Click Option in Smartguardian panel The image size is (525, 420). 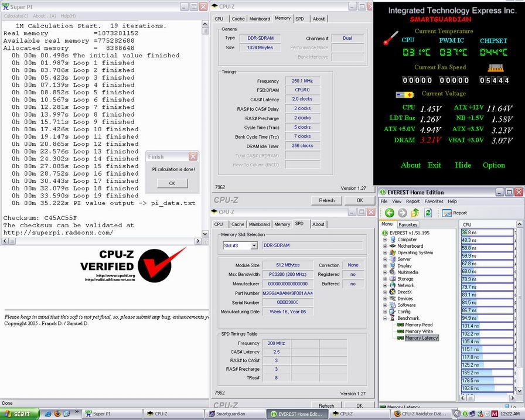493,165
